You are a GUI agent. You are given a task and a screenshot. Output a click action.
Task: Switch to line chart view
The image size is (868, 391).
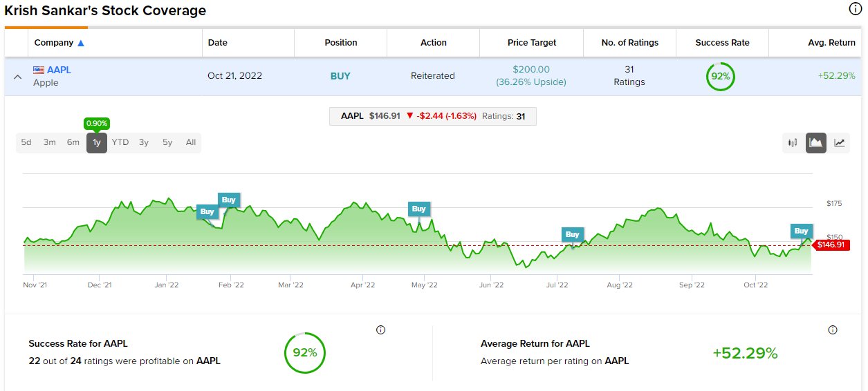tap(839, 143)
